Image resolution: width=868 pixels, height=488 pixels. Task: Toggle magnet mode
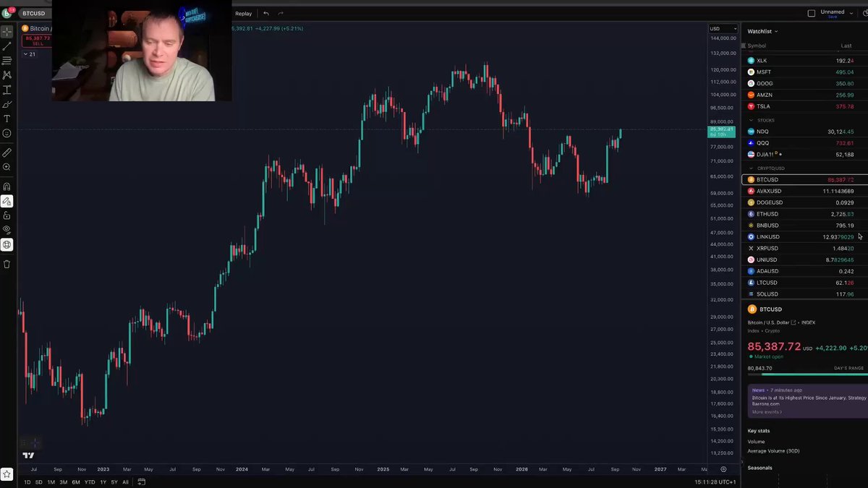click(7, 187)
